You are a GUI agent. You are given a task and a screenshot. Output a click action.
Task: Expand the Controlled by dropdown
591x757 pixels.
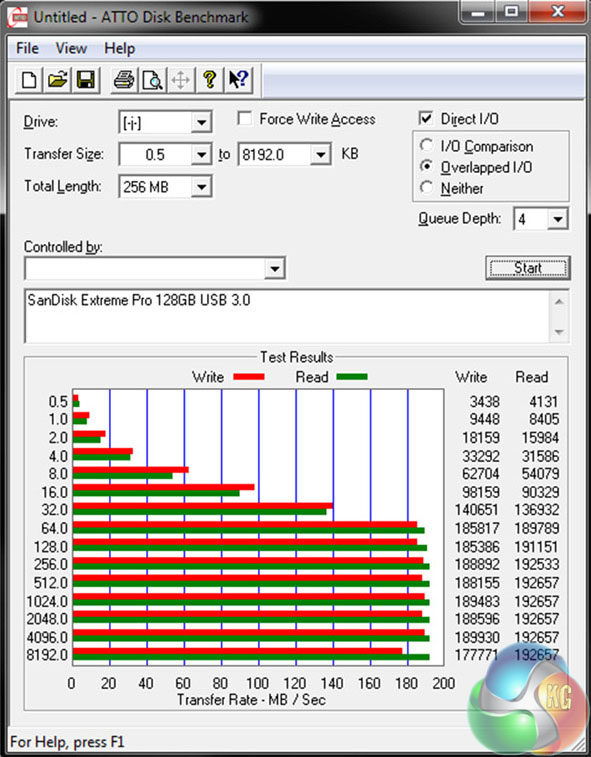point(275,268)
